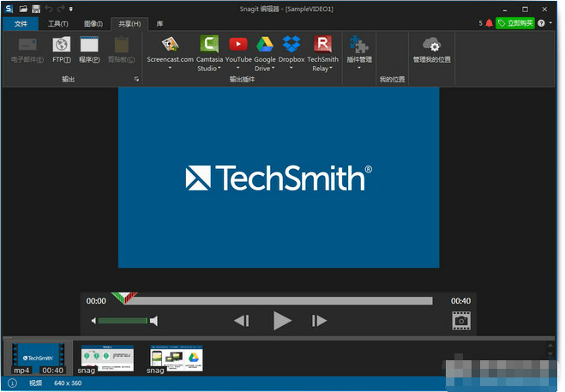This screenshot has width=565, height=392.
Task: Step back one frame in the video
Action: (x=242, y=321)
